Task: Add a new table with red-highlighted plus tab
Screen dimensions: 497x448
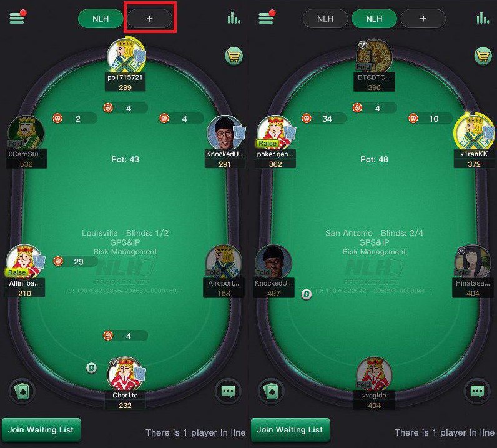Action: tap(150, 19)
